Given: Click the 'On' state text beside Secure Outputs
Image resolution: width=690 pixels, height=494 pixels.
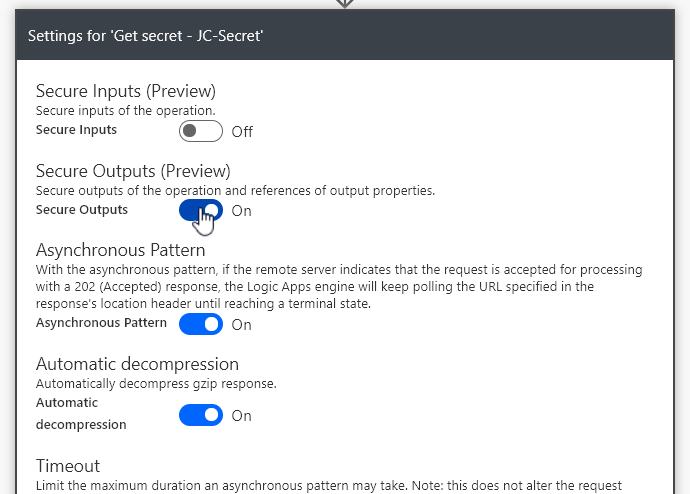Looking at the screenshot, I should 241,211.
